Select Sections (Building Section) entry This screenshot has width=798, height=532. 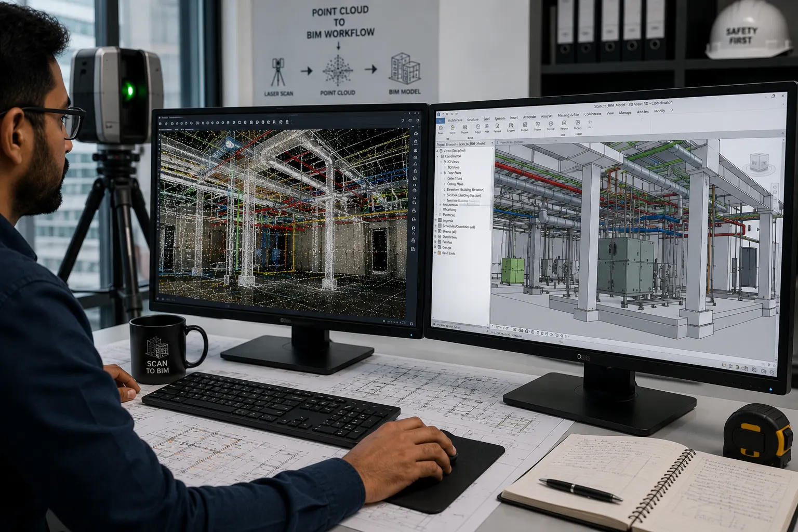[464, 195]
